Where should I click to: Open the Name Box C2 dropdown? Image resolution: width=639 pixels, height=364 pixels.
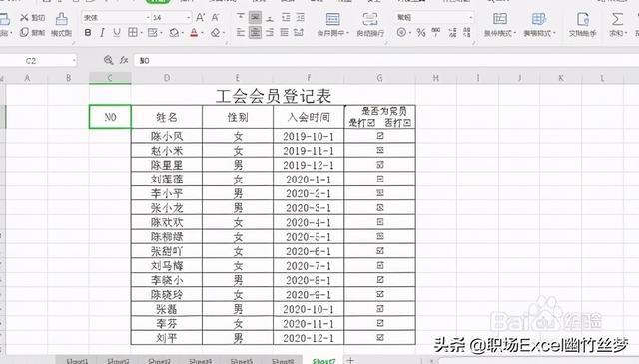point(74,61)
